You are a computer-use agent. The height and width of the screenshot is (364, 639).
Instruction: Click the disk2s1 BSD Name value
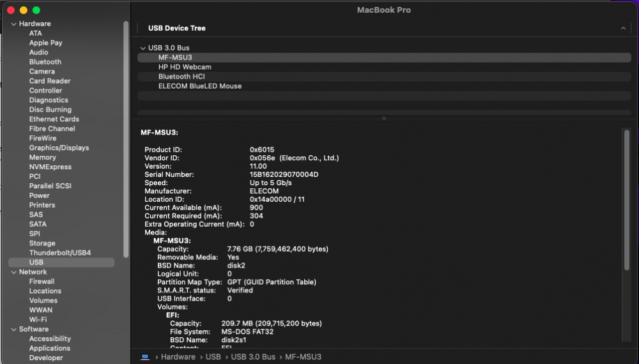233,340
